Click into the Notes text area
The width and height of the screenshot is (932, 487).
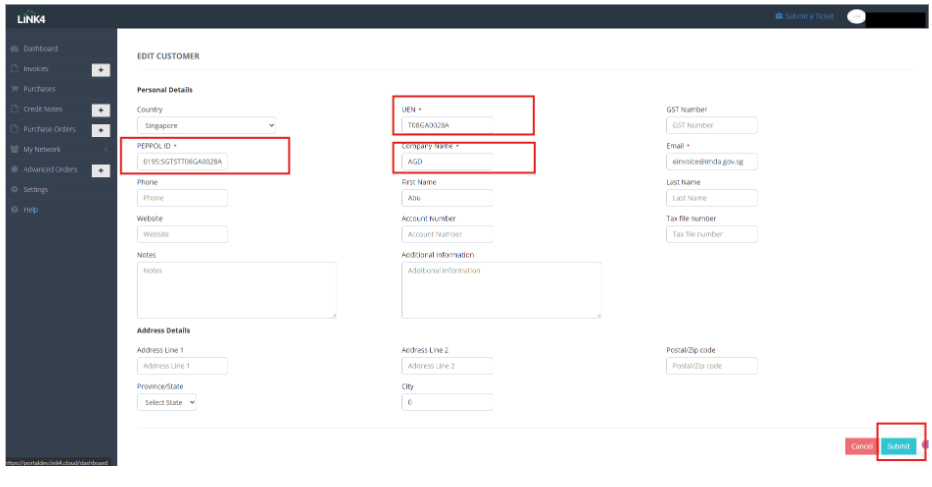coord(236,290)
